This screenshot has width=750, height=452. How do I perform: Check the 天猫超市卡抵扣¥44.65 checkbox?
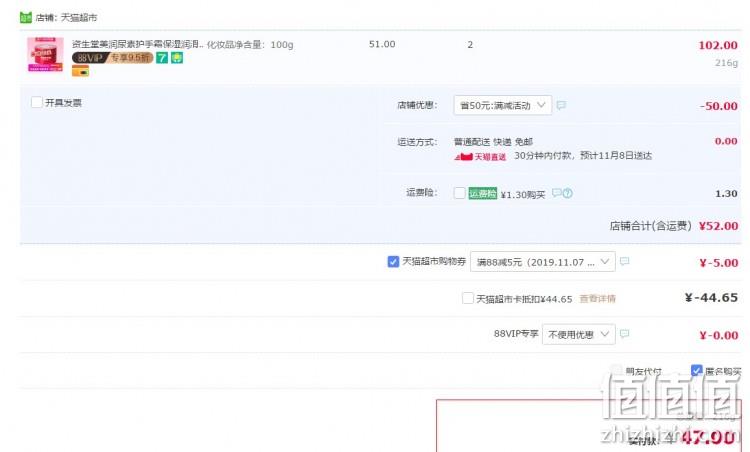pos(468,298)
